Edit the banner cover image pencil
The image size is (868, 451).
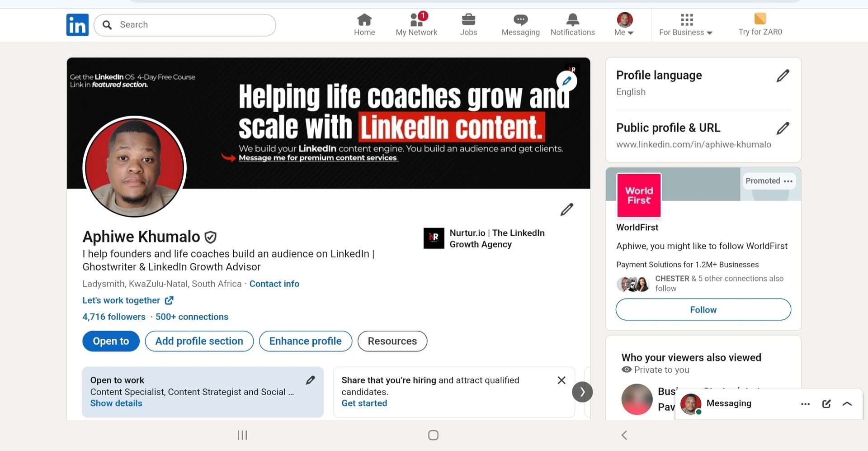click(566, 81)
